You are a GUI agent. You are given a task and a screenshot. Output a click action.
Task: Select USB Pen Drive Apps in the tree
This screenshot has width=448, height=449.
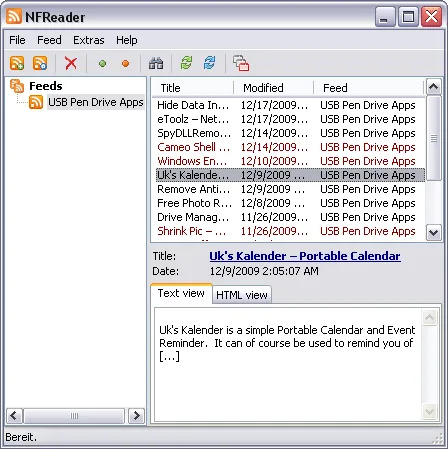click(x=96, y=102)
